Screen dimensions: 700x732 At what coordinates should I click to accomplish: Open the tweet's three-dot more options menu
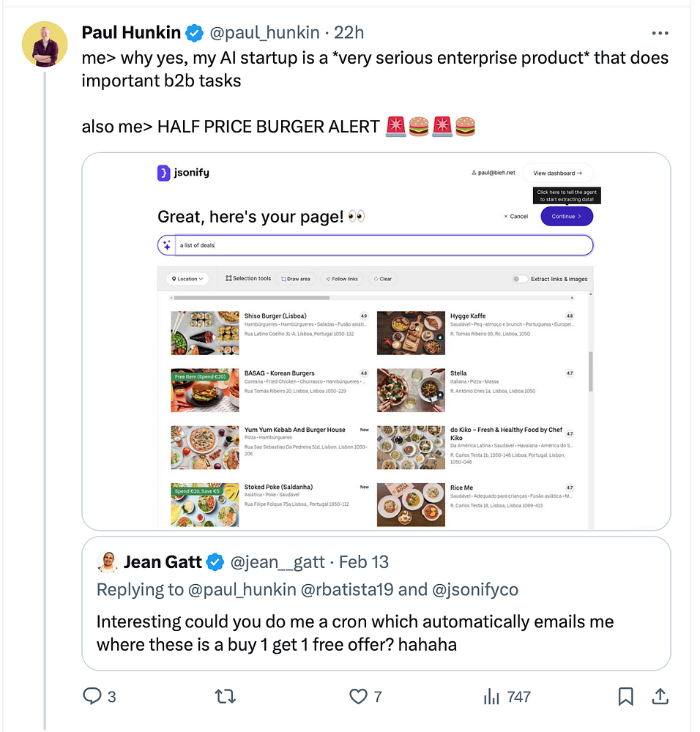pyautogui.click(x=660, y=33)
